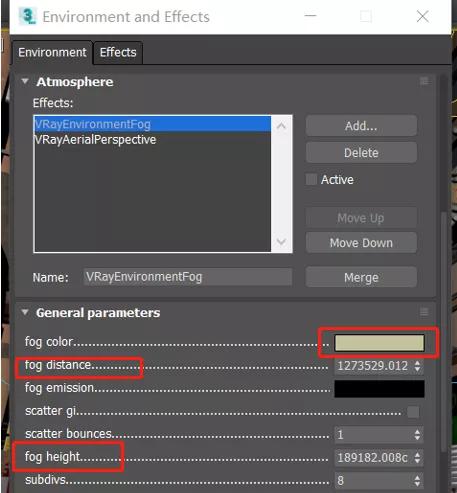The height and width of the screenshot is (493, 457).
Task: Click the effects list scroll up arrow
Action: coord(281,126)
